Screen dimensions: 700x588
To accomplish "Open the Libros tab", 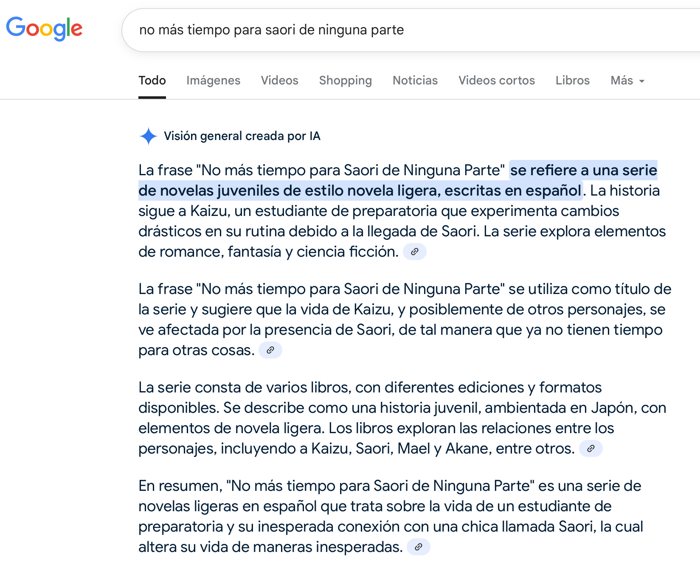I will [x=572, y=80].
